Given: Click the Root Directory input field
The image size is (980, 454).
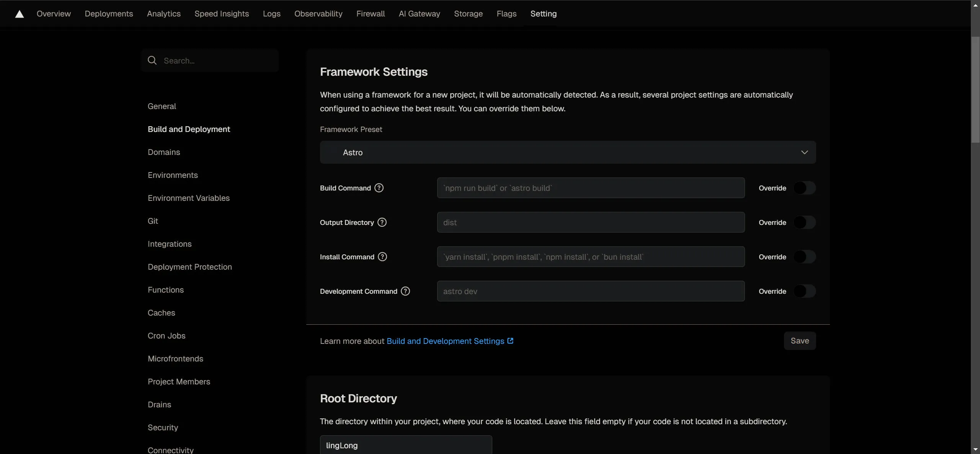Looking at the screenshot, I should coord(406,445).
